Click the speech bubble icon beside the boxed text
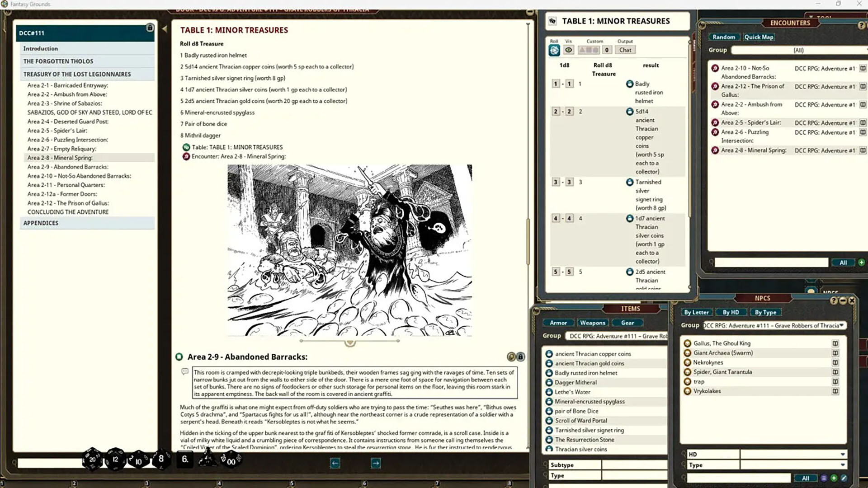 [185, 371]
